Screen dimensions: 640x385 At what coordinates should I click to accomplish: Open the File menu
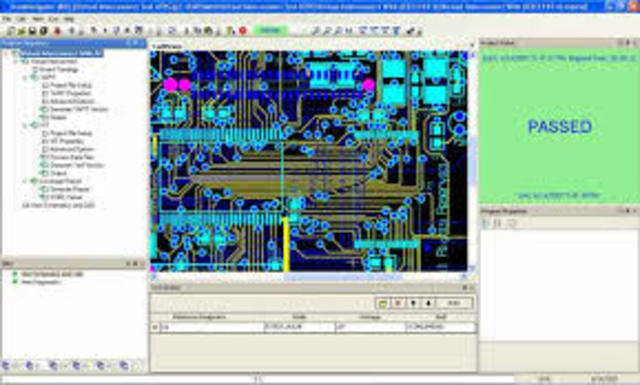click(6, 19)
